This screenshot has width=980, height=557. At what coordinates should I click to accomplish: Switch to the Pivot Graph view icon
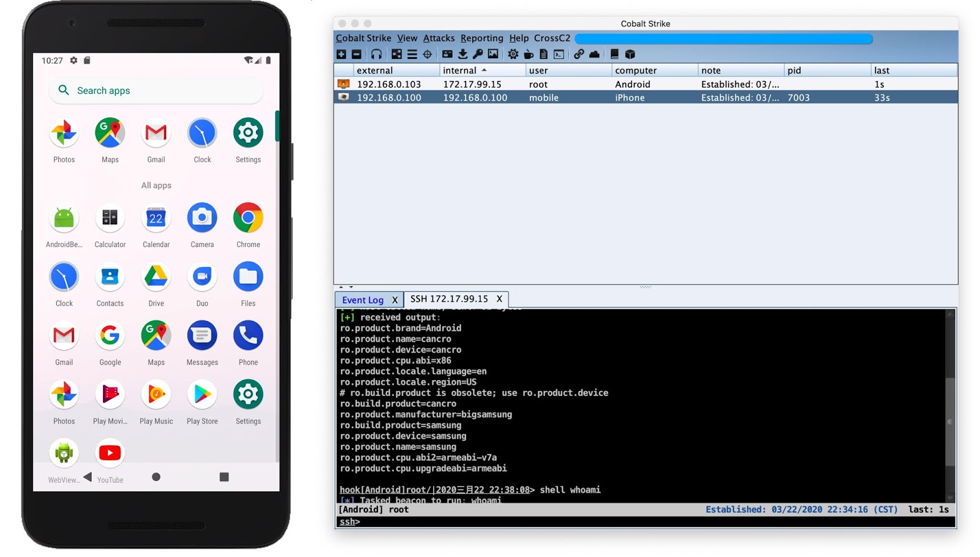click(397, 55)
